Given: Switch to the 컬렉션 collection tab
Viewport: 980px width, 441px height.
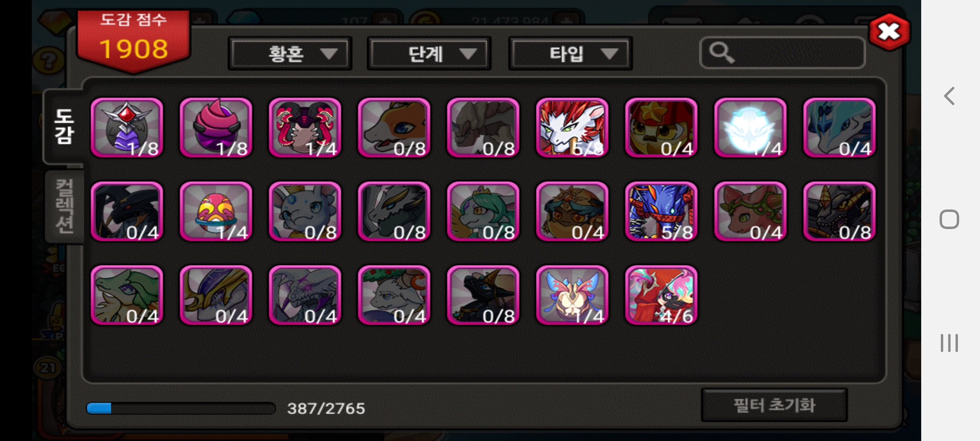Looking at the screenshot, I should pos(65,207).
